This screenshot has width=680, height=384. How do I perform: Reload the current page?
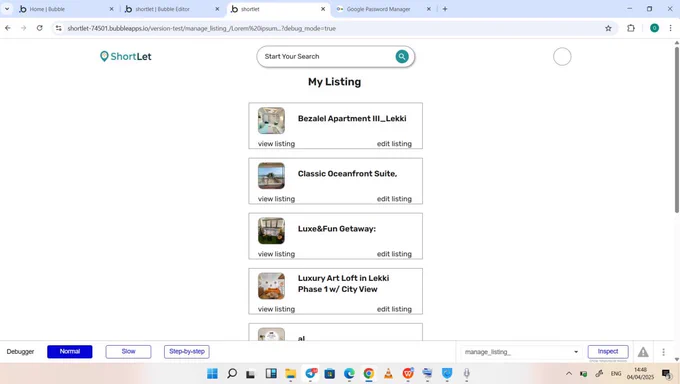pos(39,28)
